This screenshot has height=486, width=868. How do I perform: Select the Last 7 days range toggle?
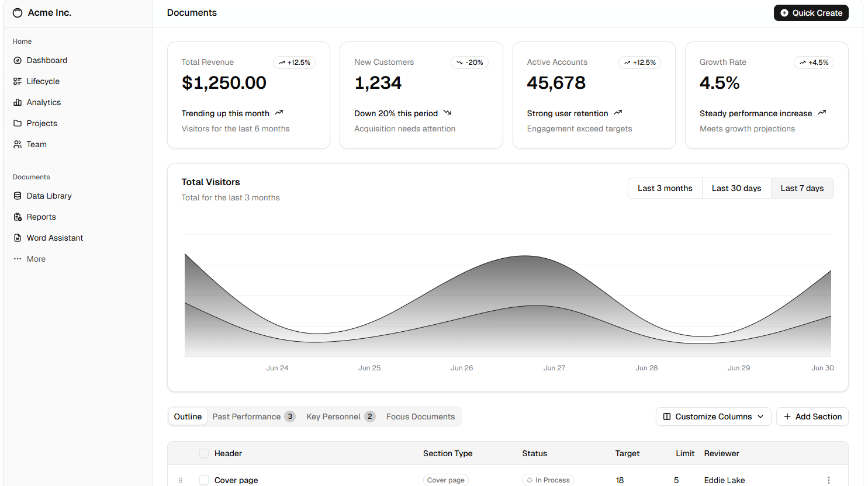pos(802,188)
